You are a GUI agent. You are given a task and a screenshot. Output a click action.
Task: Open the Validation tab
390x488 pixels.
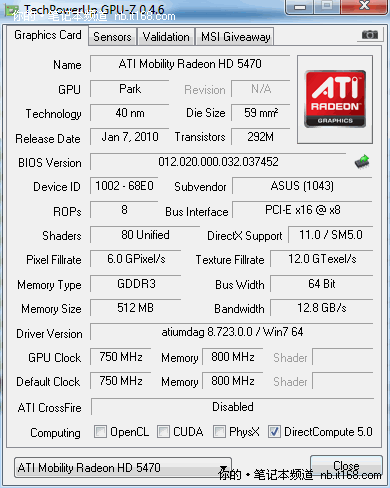pos(166,37)
